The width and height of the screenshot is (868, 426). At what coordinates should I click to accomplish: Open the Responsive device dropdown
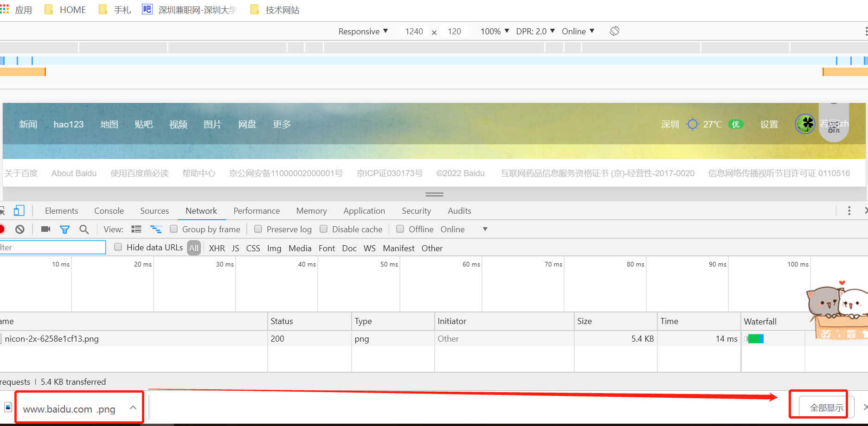[x=363, y=31]
